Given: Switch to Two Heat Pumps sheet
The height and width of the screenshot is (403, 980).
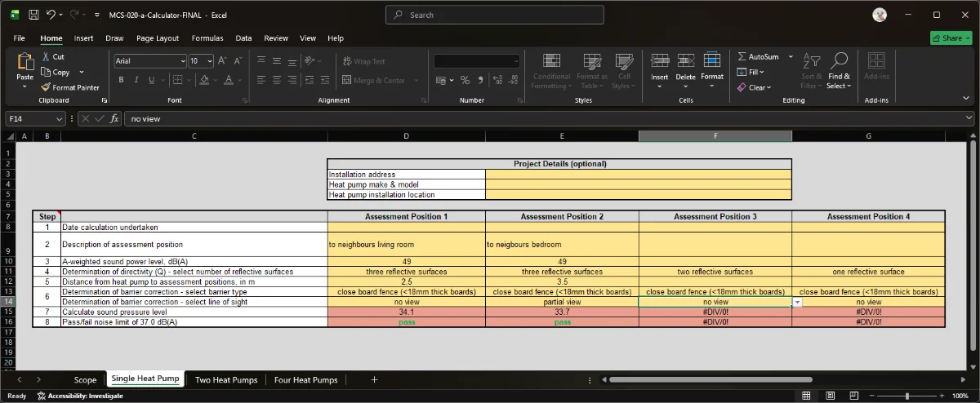Looking at the screenshot, I should point(226,380).
